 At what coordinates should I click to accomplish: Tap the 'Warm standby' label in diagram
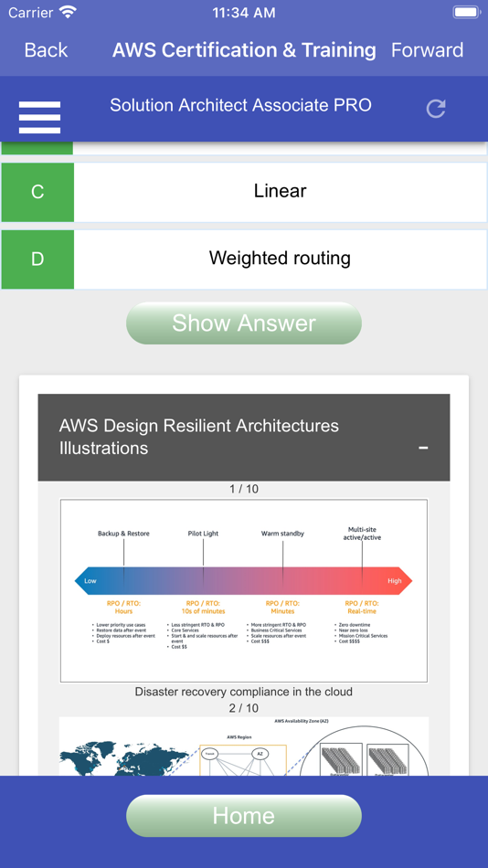[282, 534]
